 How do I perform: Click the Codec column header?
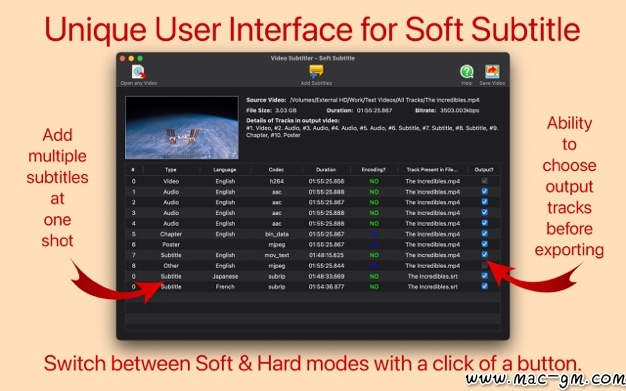[276, 170]
